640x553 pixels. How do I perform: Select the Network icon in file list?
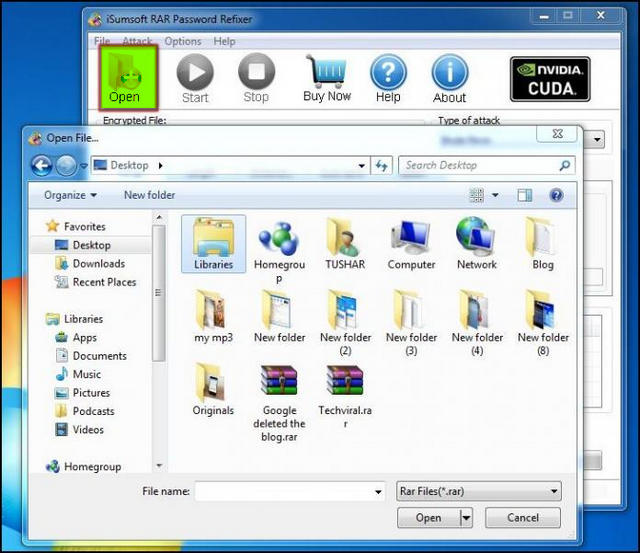click(477, 244)
